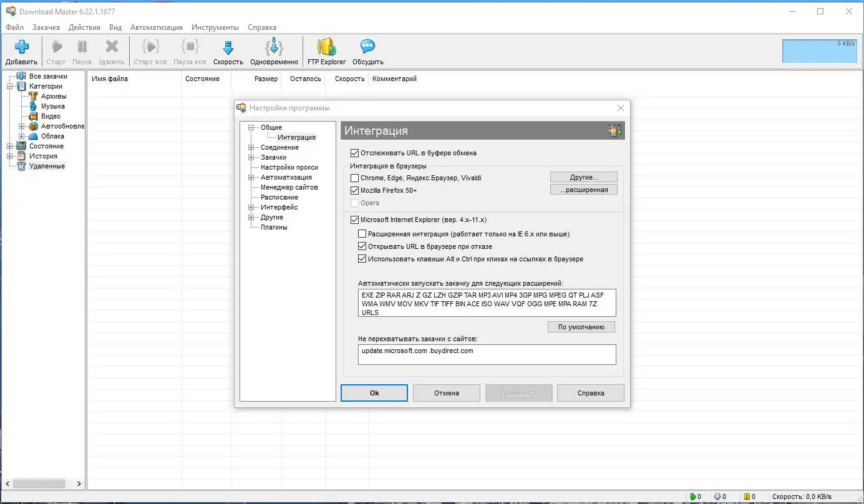Select Менеджер сайтов in settings tree
The width and height of the screenshot is (864, 504).
pyautogui.click(x=289, y=187)
